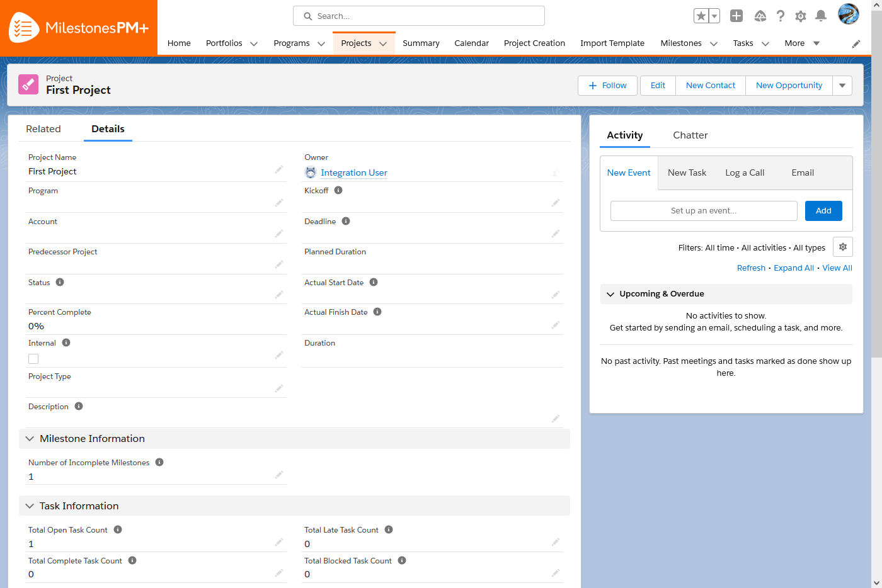Follow the First Project record
882x588 pixels.
pos(607,85)
